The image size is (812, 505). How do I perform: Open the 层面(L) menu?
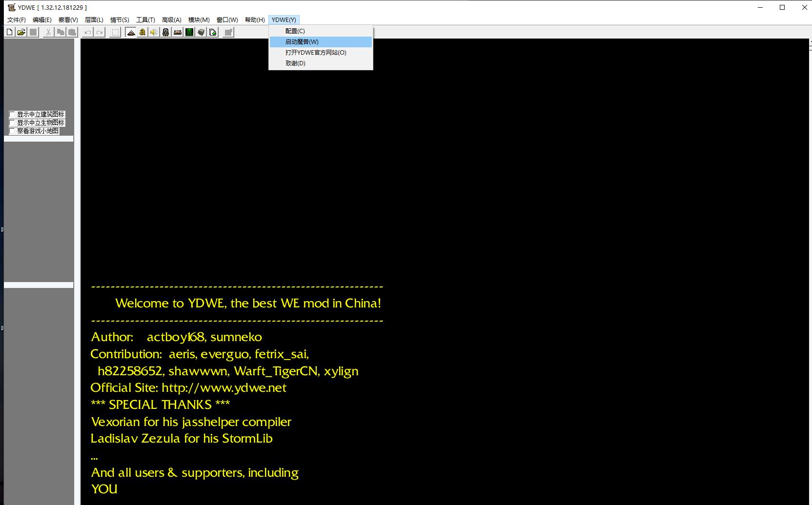[94, 20]
